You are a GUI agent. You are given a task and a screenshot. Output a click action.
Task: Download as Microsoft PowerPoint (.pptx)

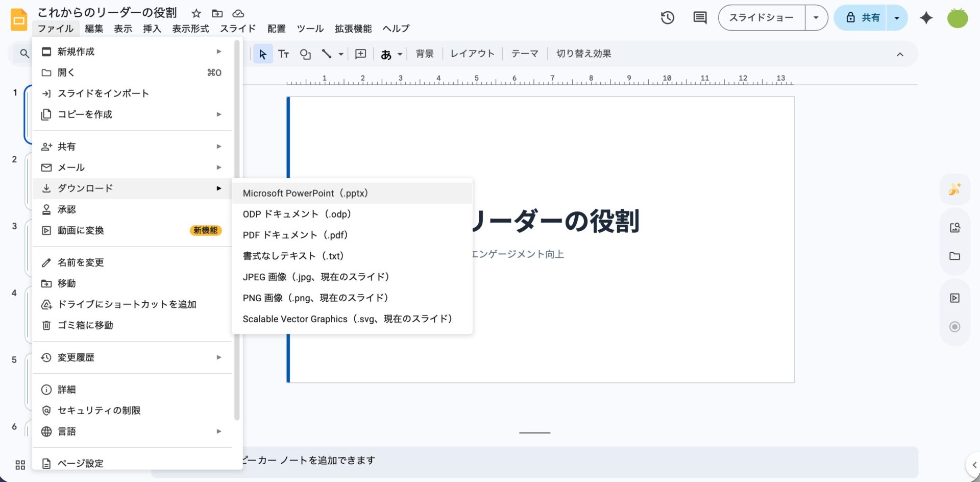tap(305, 194)
